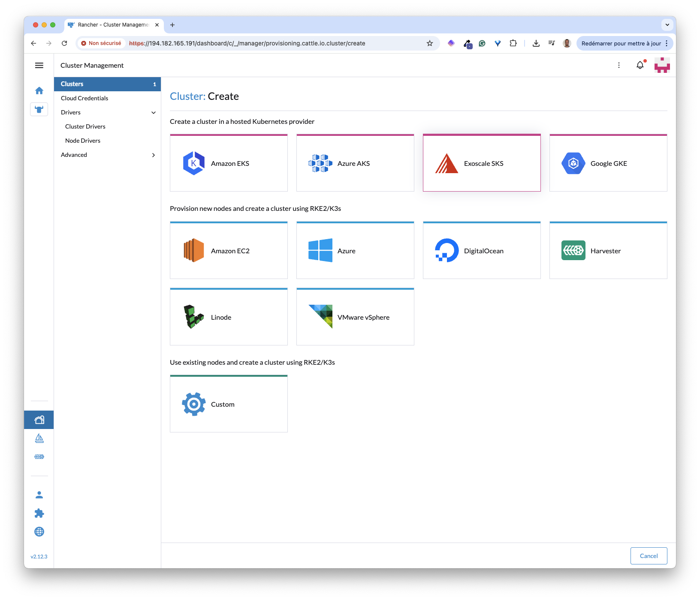Open Cloud Credentials menu item
This screenshot has width=700, height=600.
click(84, 98)
